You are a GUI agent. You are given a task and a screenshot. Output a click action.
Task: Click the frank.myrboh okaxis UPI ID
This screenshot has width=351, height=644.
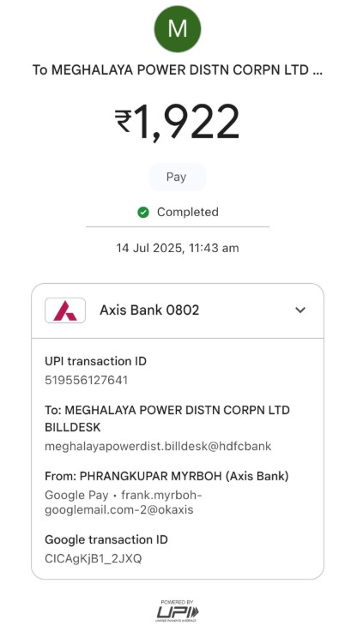tap(124, 503)
